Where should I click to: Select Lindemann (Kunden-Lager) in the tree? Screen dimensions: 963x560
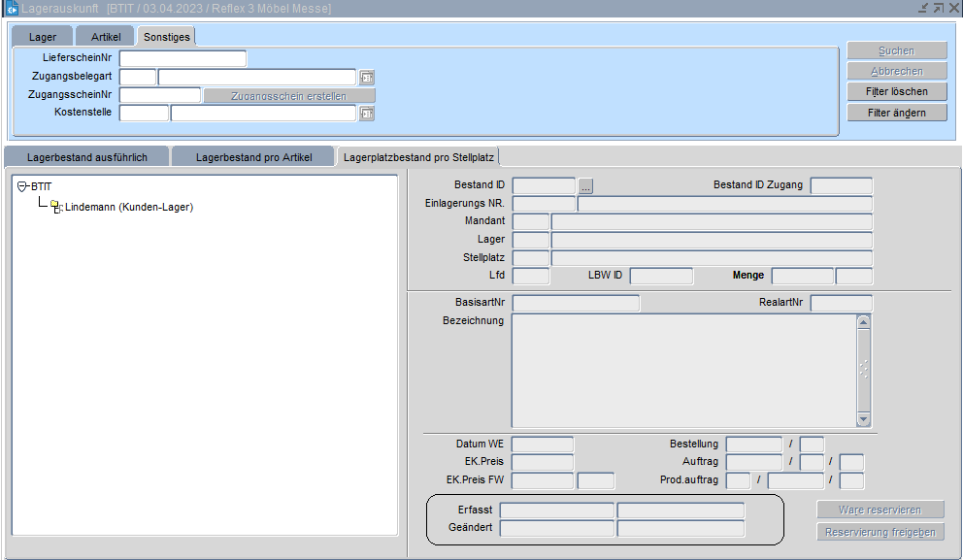(x=129, y=207)
